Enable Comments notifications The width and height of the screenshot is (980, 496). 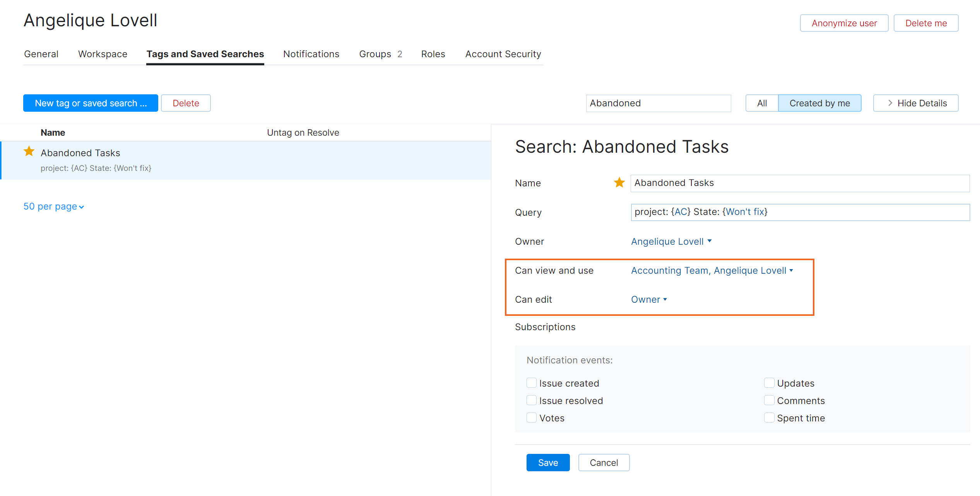click(769, 400)
